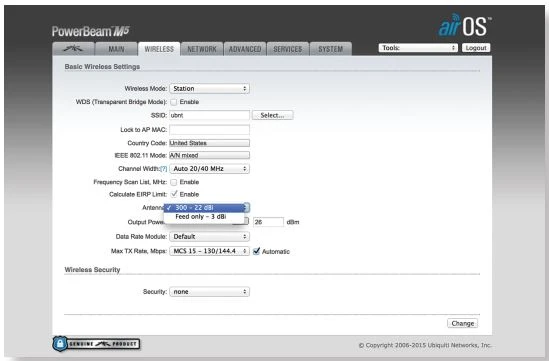Go to the ADVANCED tab
Viewport: 549px width, 361px height.
pyautogui.click(x=245, y=49)
